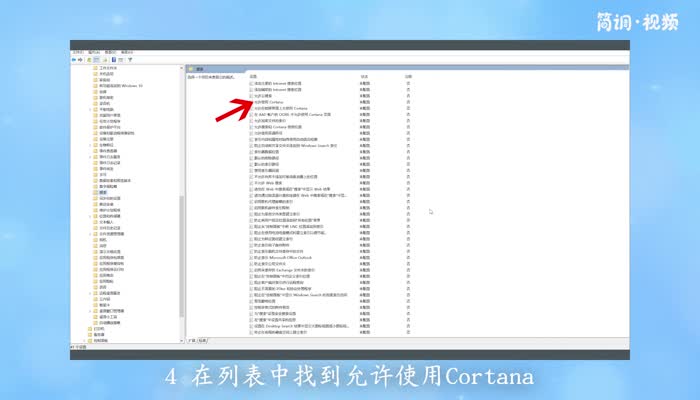Click the tree pane scrollbar thumb
The height and width of the screenshot is (400, 700).
click(x=181, y=256)
